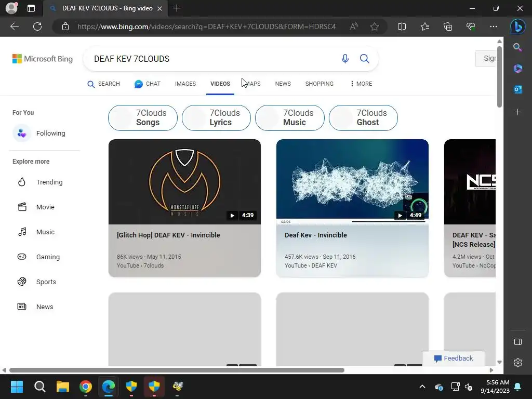Open Edge tab actions menu
The height and width of the screenshot is (399, 532).
click(x=31, y=8)
